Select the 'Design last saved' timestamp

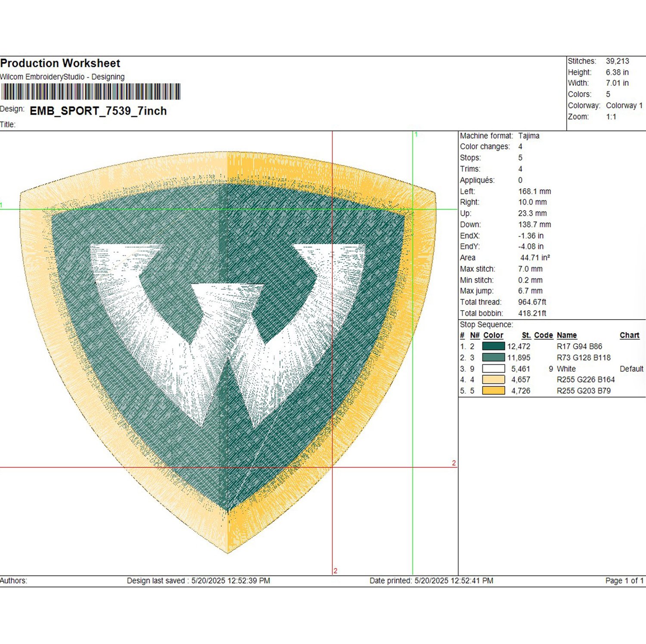(x=199, y=581)
